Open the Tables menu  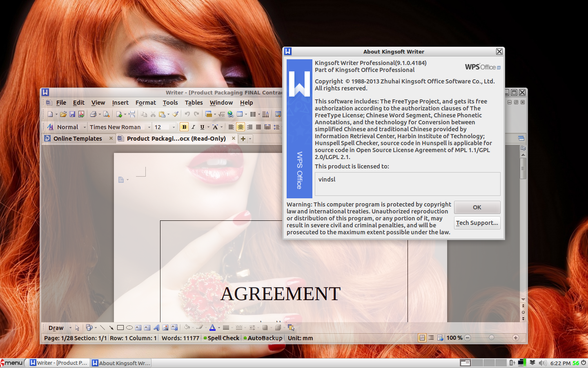click(x=194, y=103)
